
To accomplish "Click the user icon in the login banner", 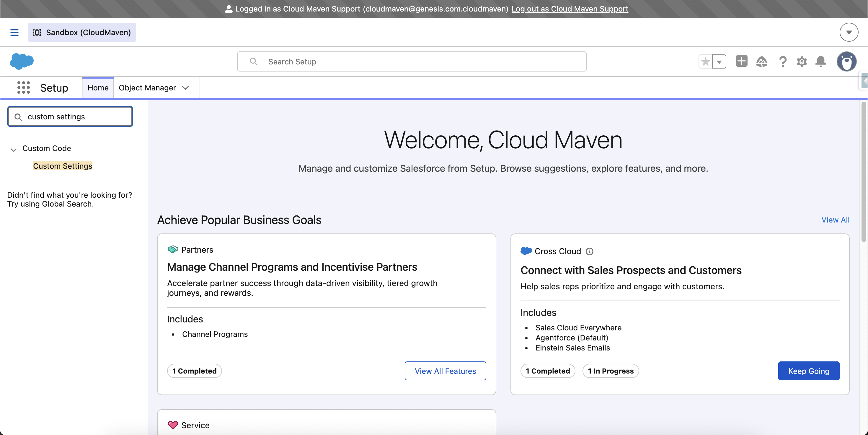I will [x=229, y=9].
